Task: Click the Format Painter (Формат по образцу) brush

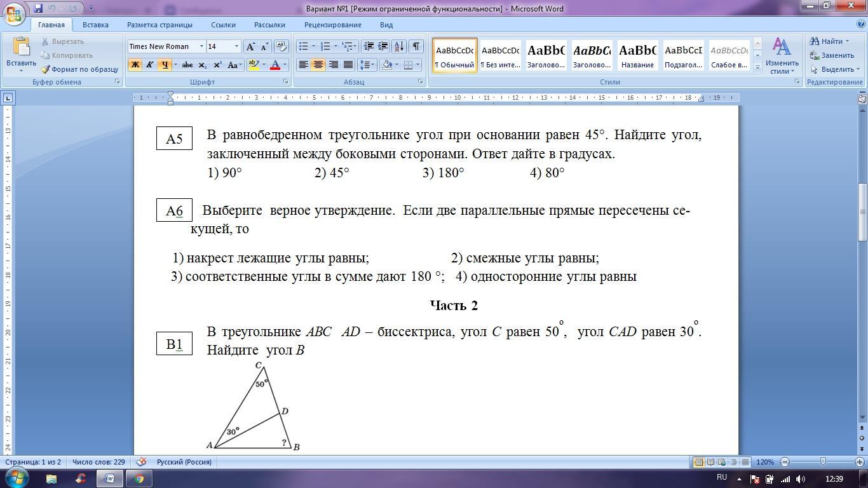Action: pyautogui.click(x=79, y=69)
